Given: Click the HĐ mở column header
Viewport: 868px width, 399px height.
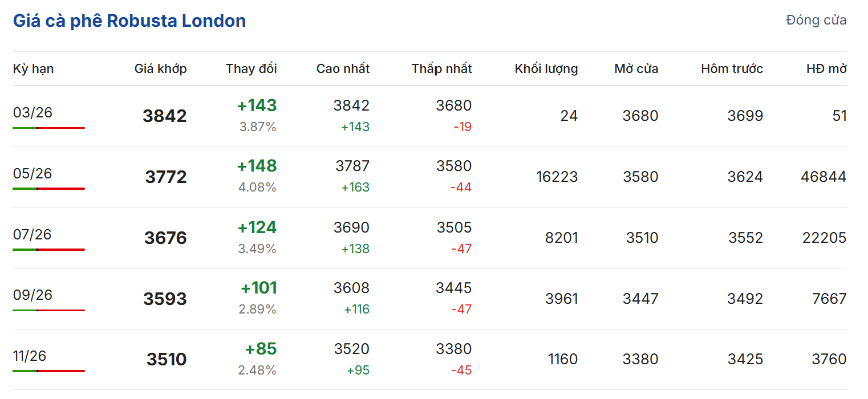Looking at the screenshot, I should click(826, 69).
